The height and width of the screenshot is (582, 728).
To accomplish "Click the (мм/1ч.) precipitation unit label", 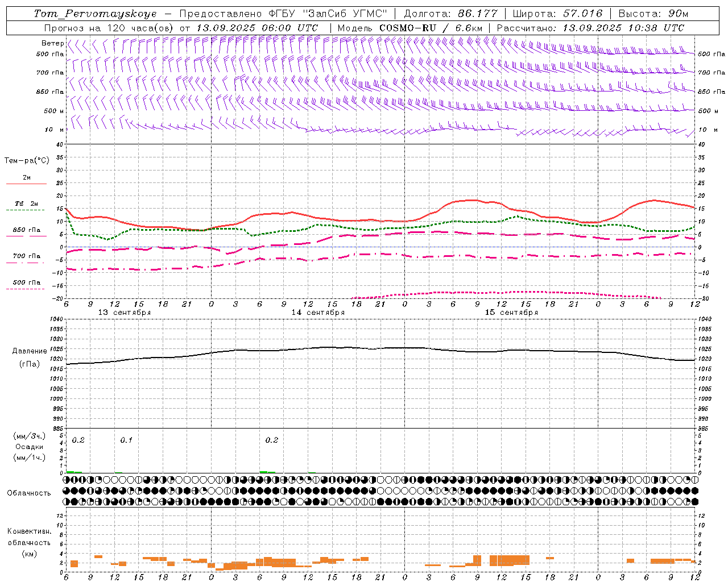I will tap(29, 458).
